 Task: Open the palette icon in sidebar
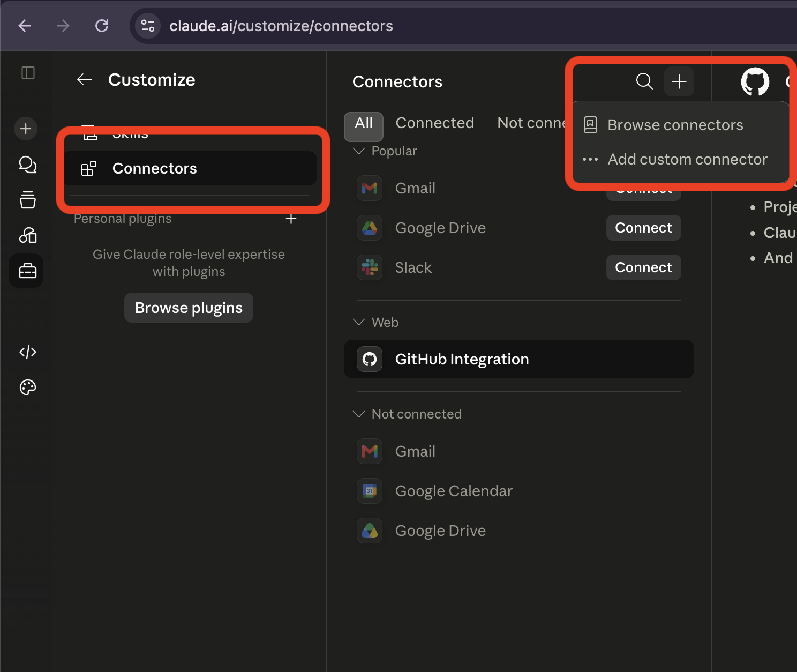[x=28, y=387]
